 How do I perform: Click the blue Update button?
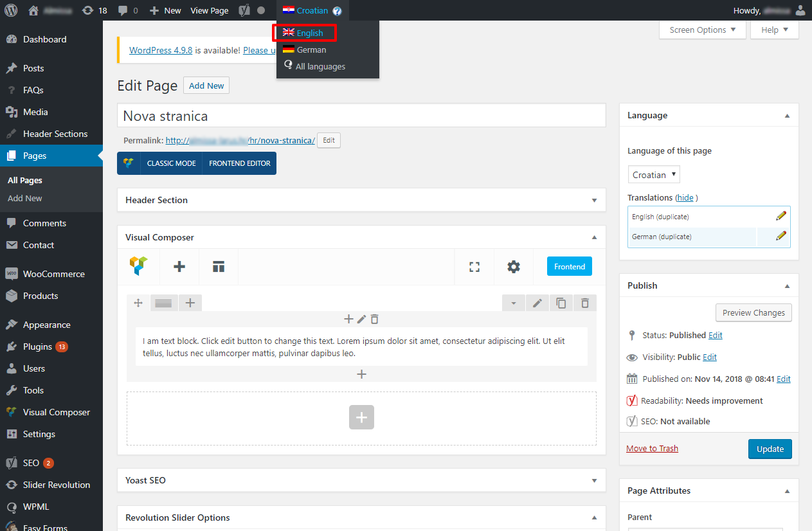[770, 449]
